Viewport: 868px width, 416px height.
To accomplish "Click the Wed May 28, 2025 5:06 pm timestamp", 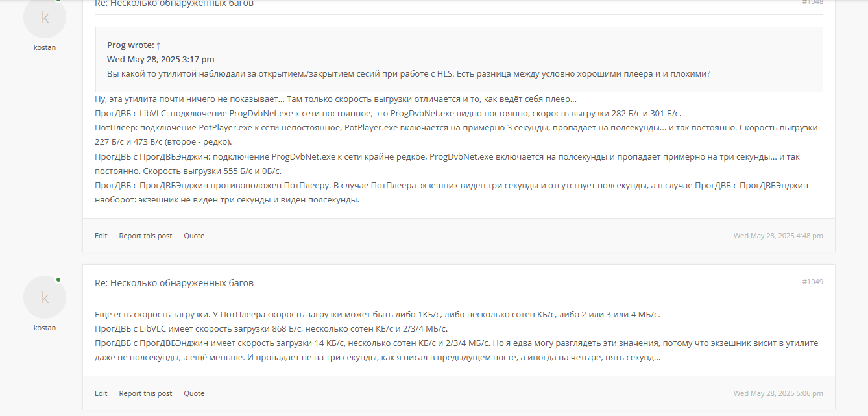I will pyautogui.click(x=778, y=393).
